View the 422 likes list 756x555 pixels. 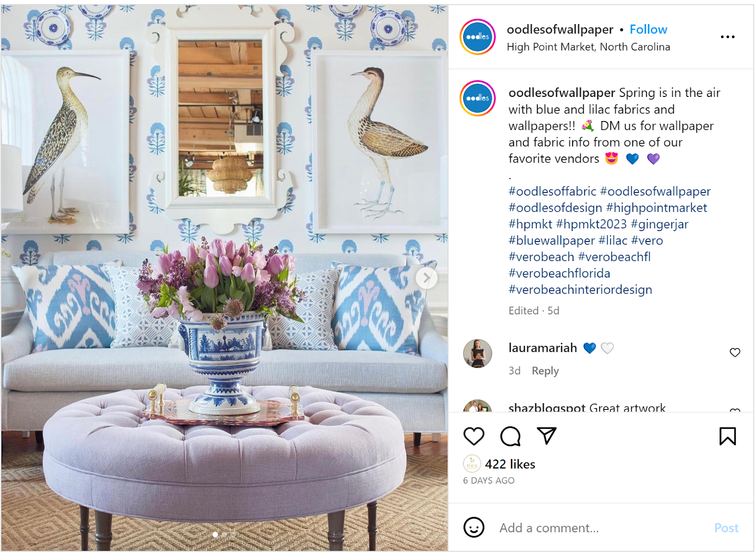[x=510, y=464]
